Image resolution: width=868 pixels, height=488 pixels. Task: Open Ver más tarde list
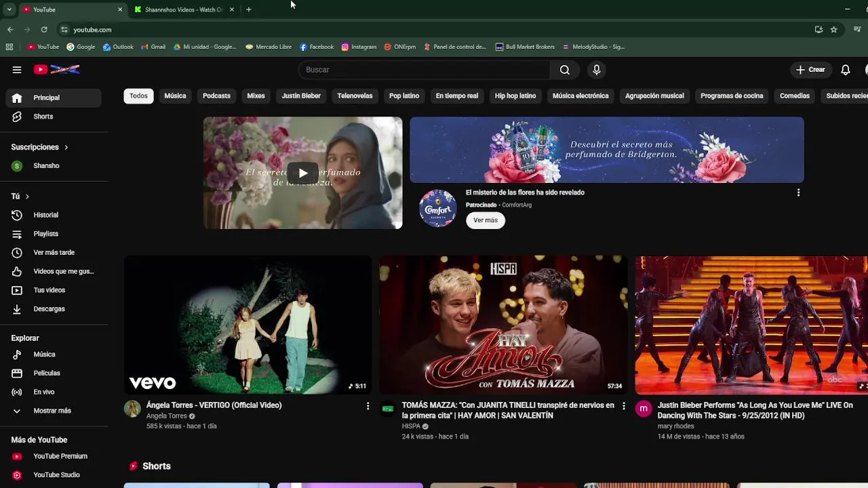pyautogui.click(x=53, y=252)
